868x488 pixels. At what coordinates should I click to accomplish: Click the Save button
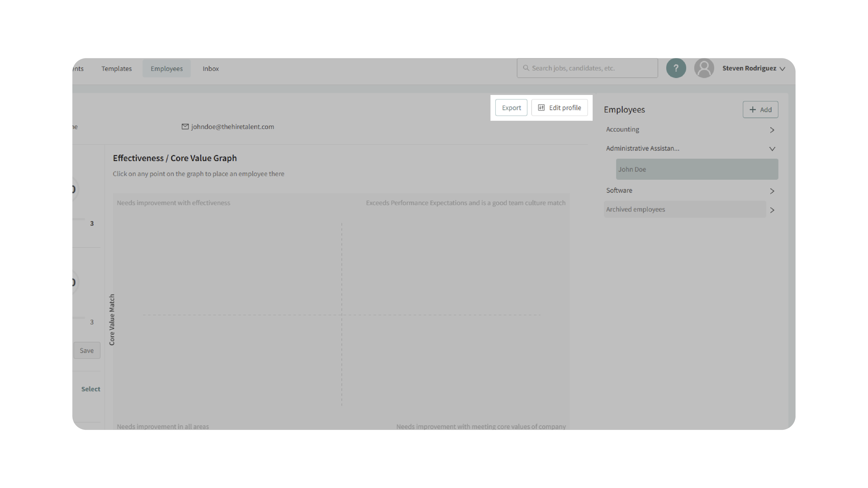(x=87, y=350)
